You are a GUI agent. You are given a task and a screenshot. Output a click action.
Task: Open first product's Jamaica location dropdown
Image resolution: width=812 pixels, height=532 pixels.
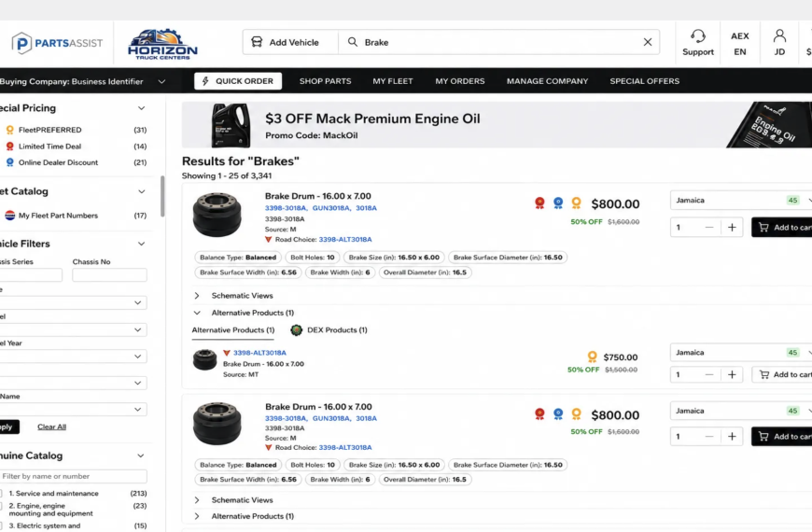coord(741,201)
